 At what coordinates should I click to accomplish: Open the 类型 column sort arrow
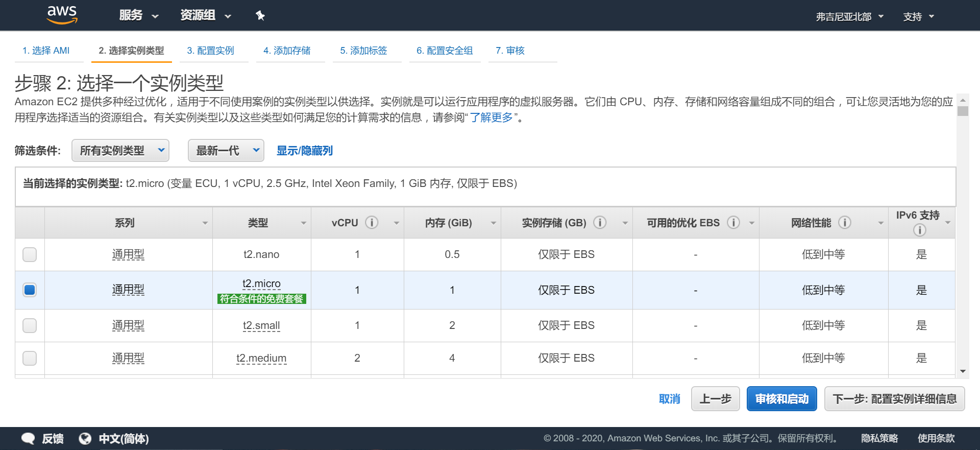[x=304, y=223]
